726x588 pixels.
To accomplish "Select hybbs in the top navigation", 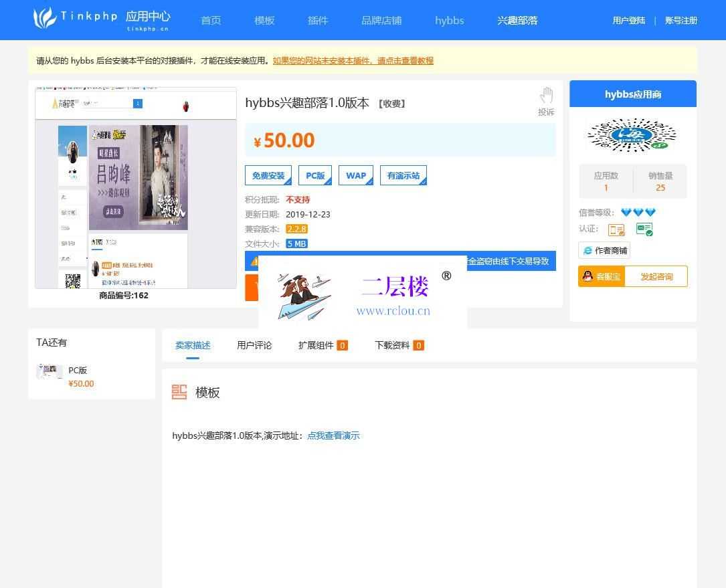I will click(449, 20).
